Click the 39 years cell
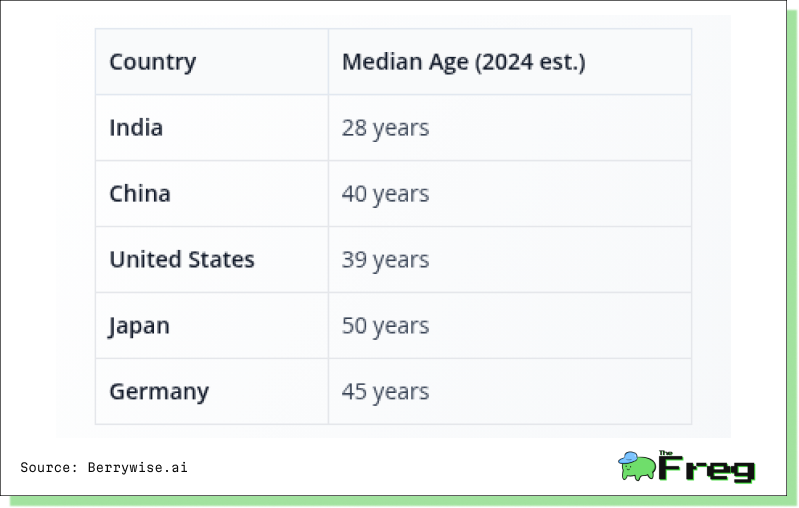 [x=385, y=259]
